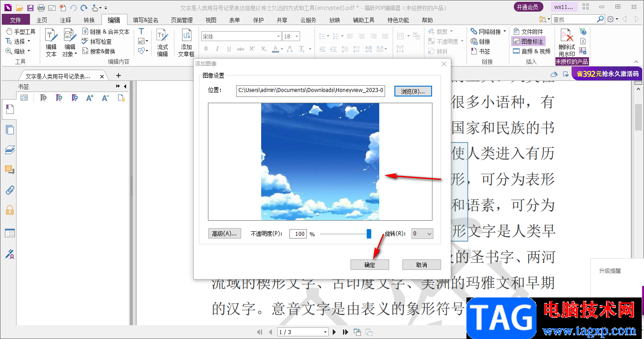644x339 pixels.
Task: Click the 音频 & 视频 insert tool
Action: pyautogui.click(x=531, y=51)
